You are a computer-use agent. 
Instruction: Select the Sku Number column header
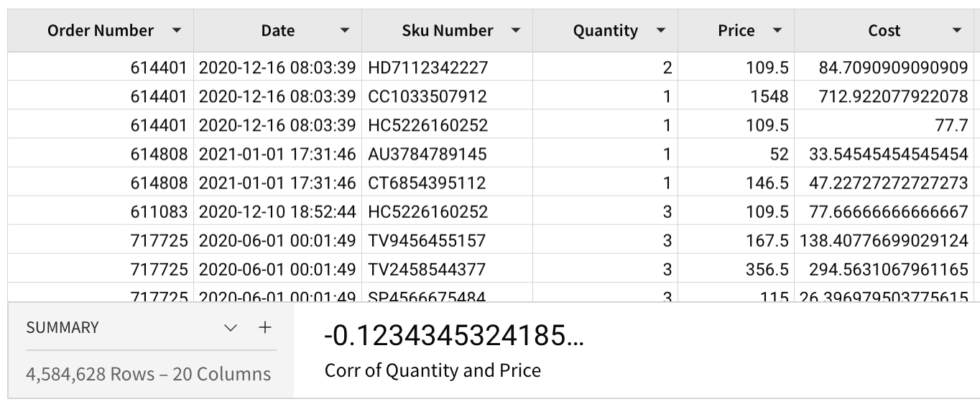(447, 31)
